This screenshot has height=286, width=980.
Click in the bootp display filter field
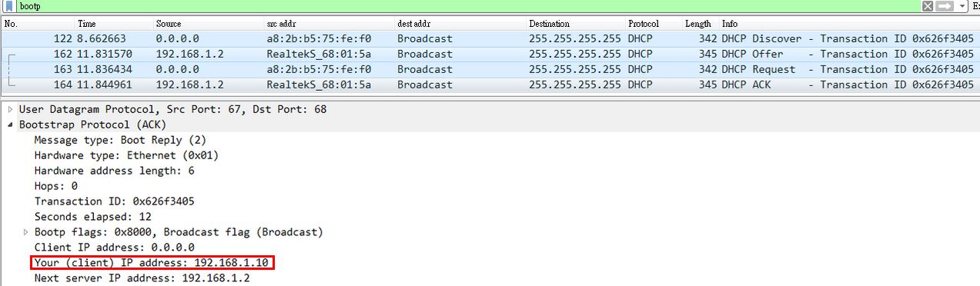click(x=468, y=6)
